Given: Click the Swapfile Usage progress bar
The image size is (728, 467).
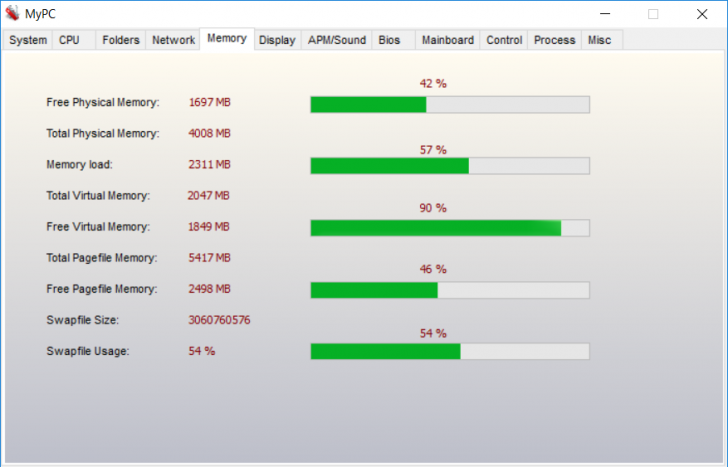Looking at the screenshot, I should [450, 351].
